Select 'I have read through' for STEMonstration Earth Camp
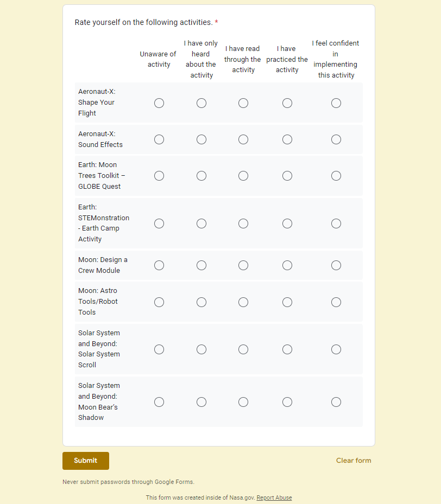Screen dimensions: 441x504 click(x=243, y=224)
